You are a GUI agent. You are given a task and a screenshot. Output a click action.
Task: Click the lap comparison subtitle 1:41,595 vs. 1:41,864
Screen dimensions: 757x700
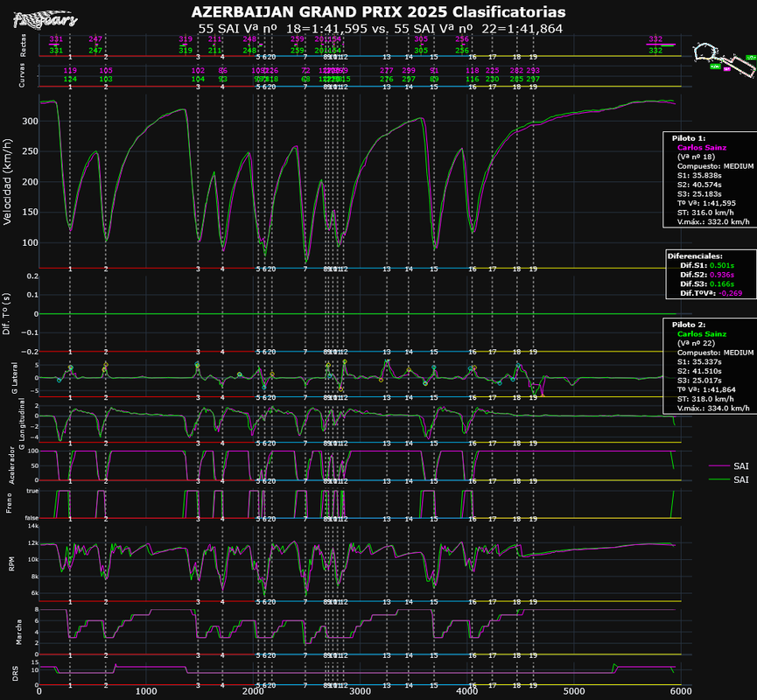coord(381,29)
